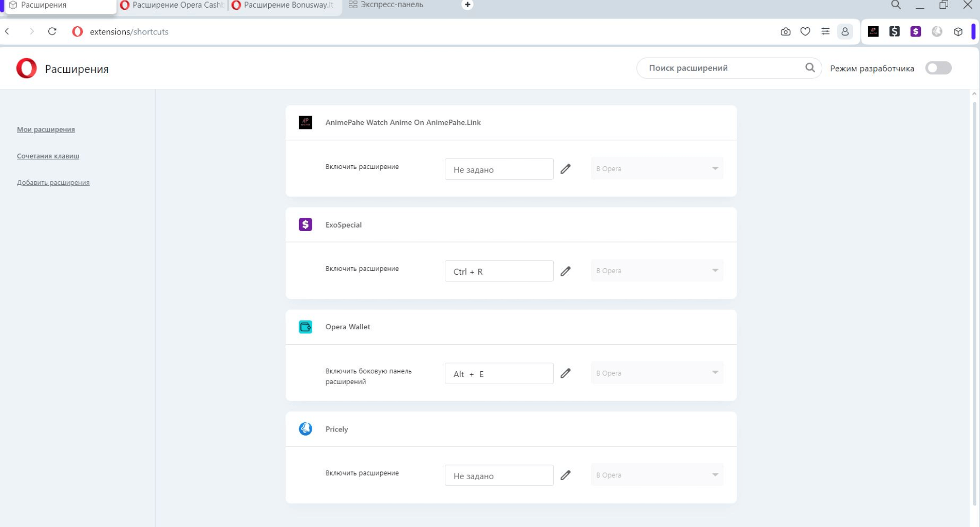Edit the ExoSpecial shortcut with pencil icon
980x527 pixels.
point(566,271)
